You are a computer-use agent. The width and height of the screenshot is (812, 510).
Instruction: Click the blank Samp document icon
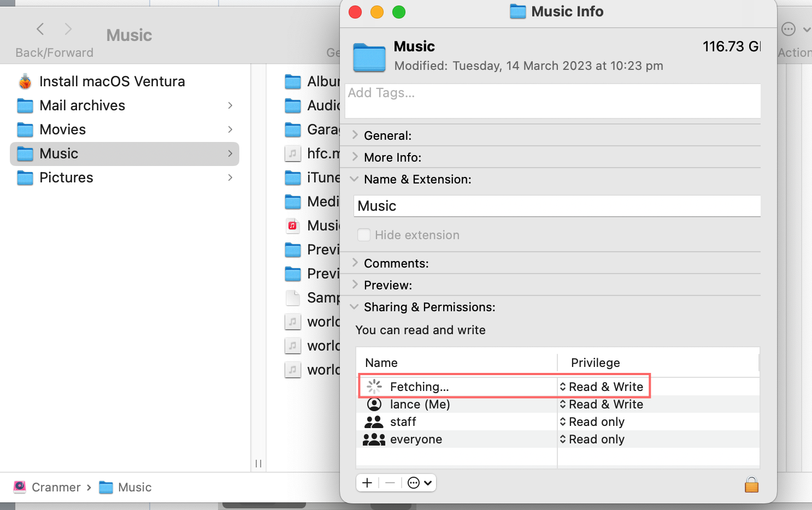[293, 298]
